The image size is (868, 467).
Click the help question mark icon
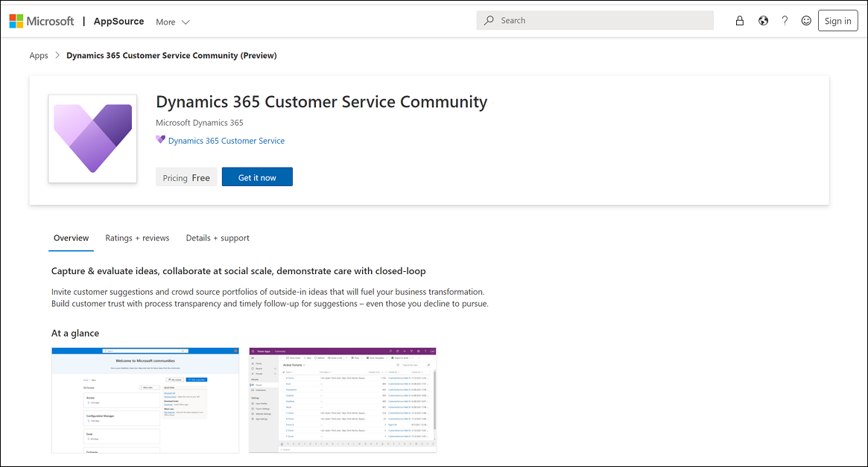click(x=785, y=20)
